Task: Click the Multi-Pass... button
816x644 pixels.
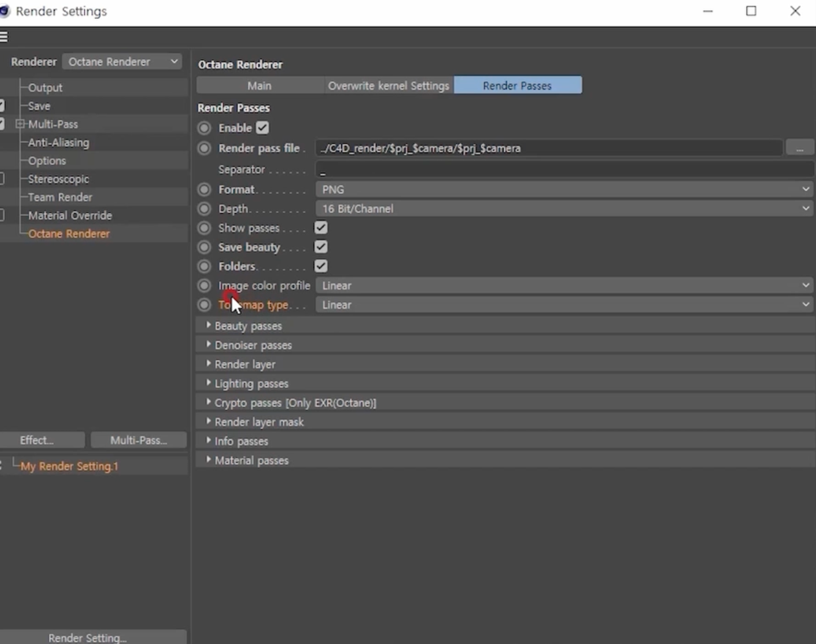Action: coord(138,440)
